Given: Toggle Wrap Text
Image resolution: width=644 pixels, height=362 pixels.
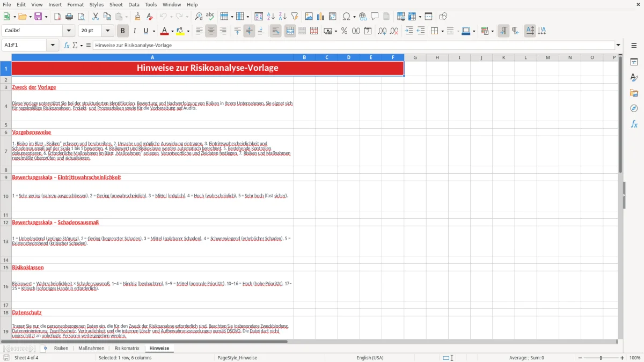Looking at the screenshot, I should pos(275,31).
